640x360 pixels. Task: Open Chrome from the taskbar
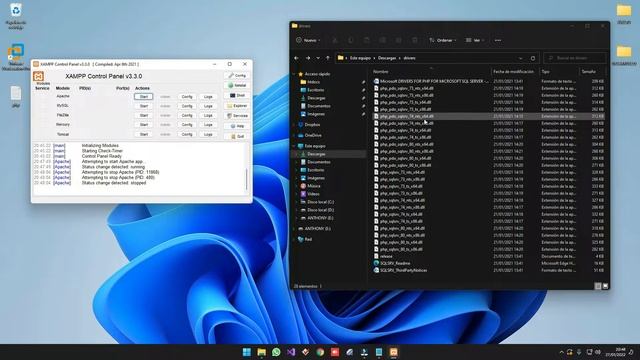click(320, 352)
